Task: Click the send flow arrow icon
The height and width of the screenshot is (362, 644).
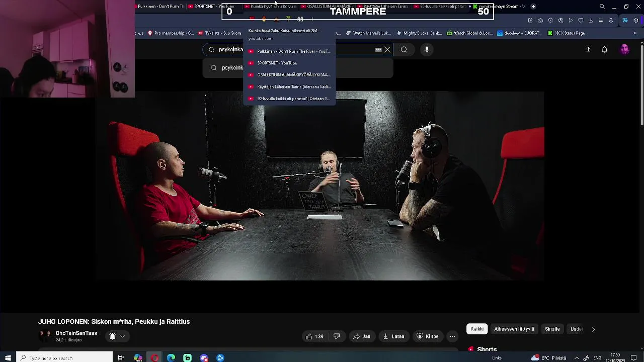Action: point(571,21)
